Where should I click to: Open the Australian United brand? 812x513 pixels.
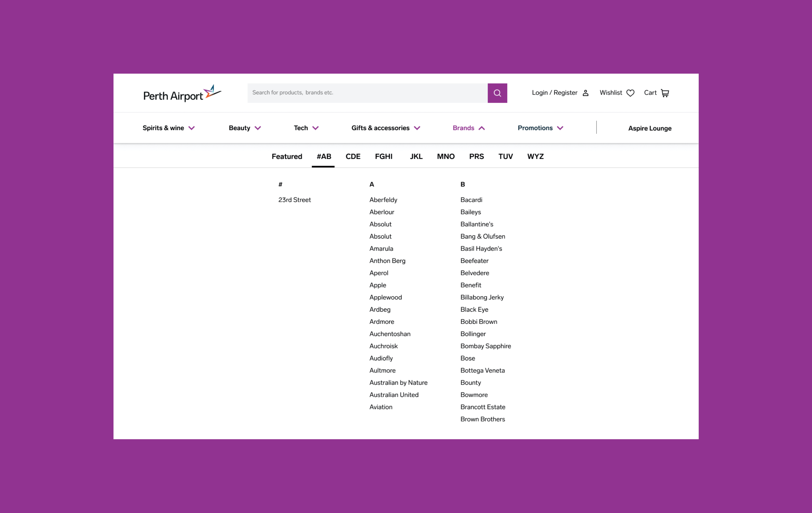pos(394,395)
